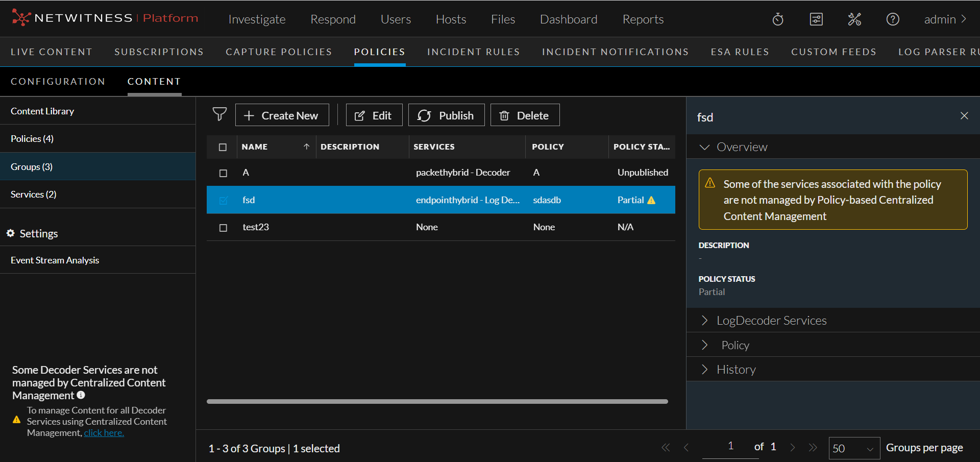Open the stopwatch jobs icon in header
The height and width of the screenshot is (462, 980).
[x=778, y=19]
